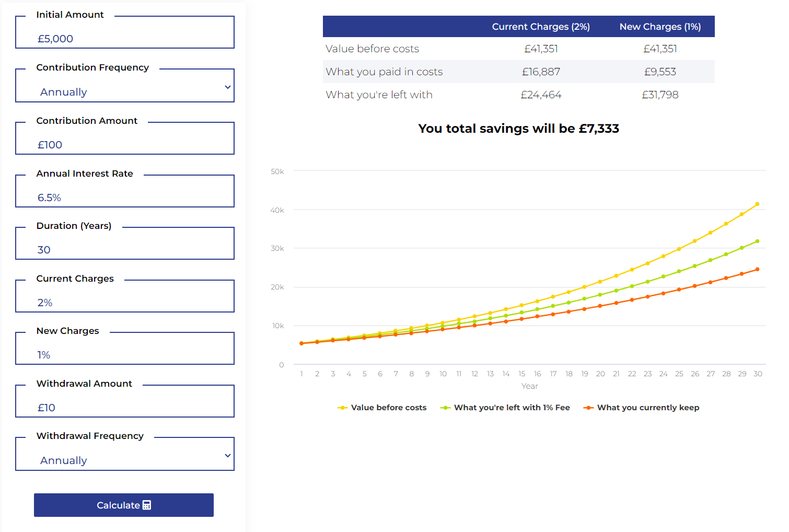Screen dimensions: 789x532
Task: Click the calculator icon on Calculate button
Action: [x=147, y=505]
